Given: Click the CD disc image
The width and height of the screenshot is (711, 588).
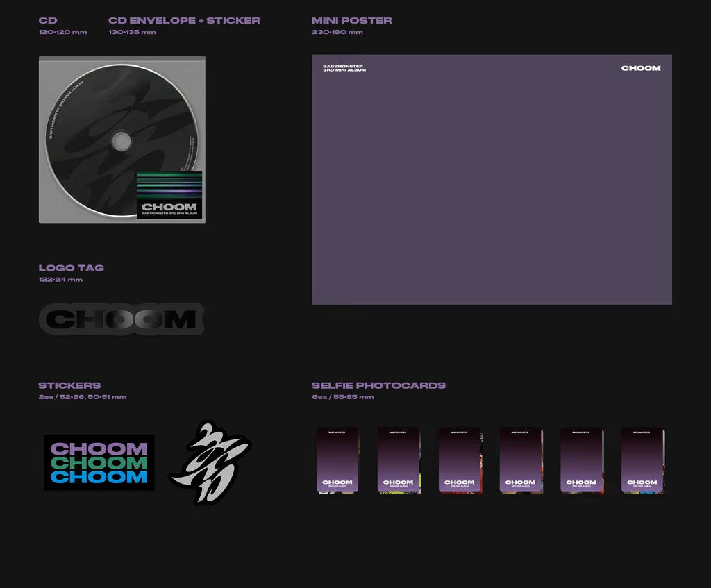Looking at the screenshot, I should (x=122, y=140).
